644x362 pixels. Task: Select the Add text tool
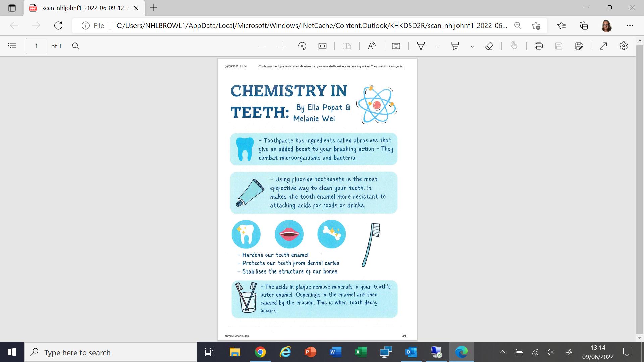(x=396, y=46)
